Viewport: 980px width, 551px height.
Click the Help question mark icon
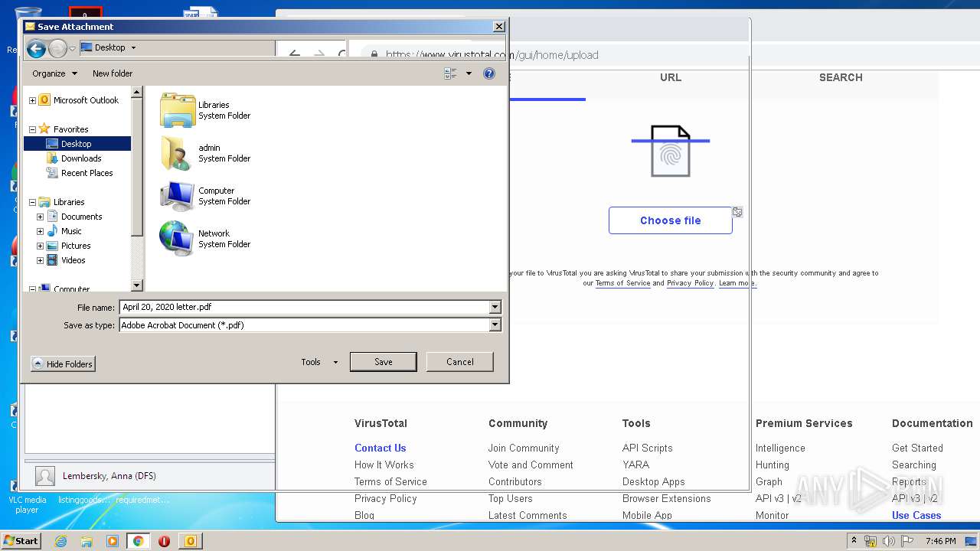(489, 73)
